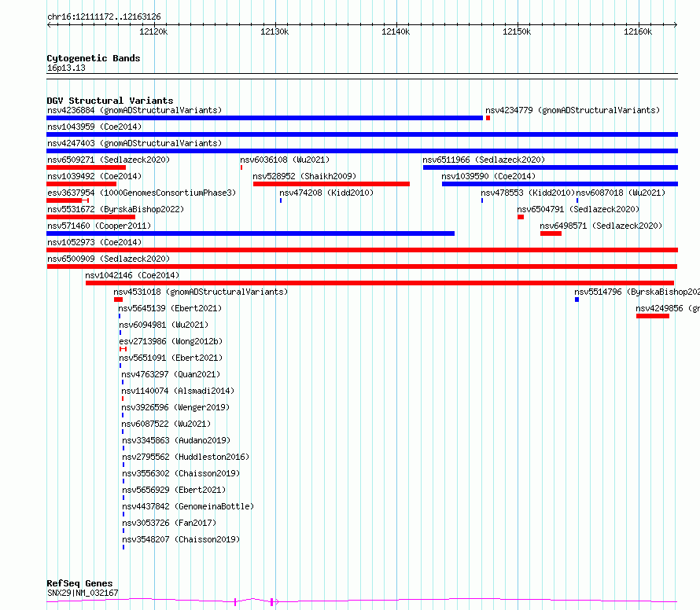Click the blue bar of nsv571460
The height and width of the screenshot is (610, 700).
tap(250, 233)
